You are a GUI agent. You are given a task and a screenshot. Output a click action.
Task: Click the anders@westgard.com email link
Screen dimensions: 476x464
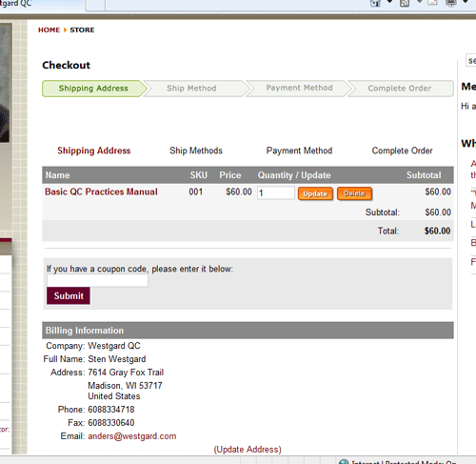pos(132,436)
